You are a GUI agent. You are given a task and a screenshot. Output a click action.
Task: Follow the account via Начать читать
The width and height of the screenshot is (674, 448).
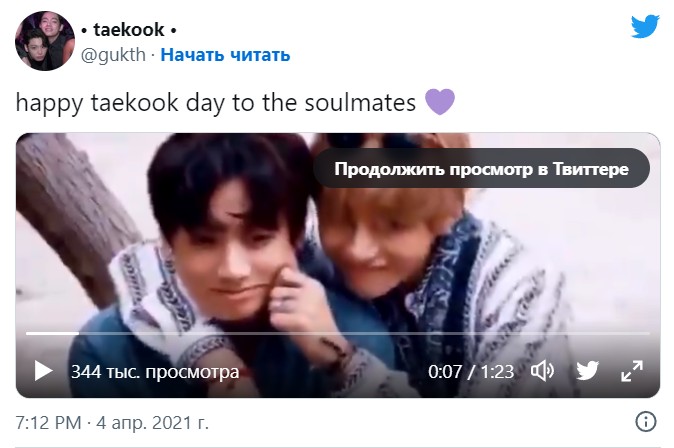[x=225, y=55]
